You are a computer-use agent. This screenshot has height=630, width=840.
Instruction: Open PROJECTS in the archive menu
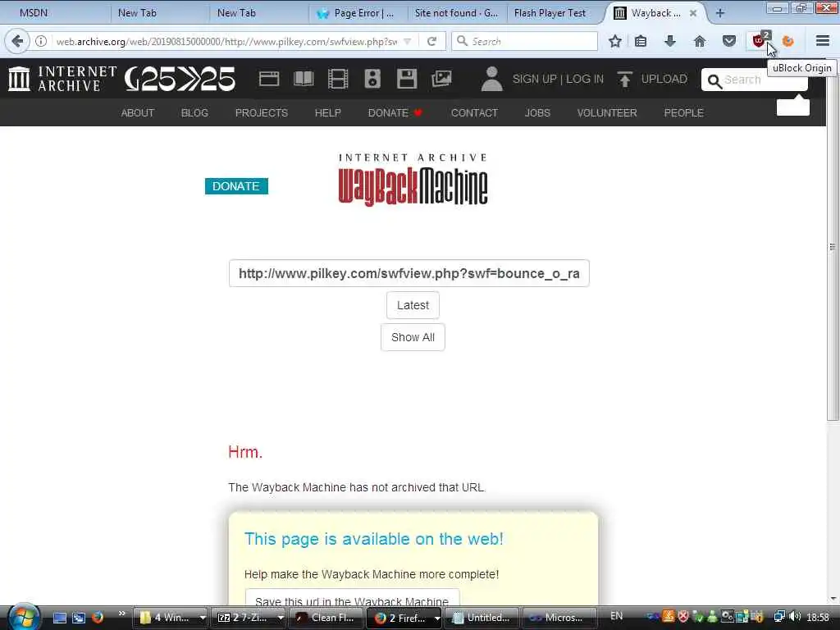coord(262,113)
